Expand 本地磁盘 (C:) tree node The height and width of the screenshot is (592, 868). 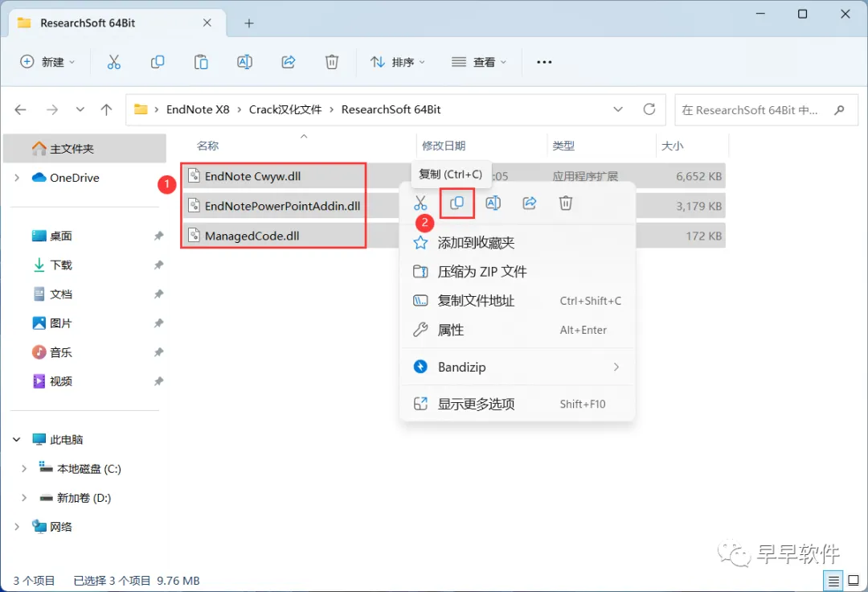(x=24, y=469)
